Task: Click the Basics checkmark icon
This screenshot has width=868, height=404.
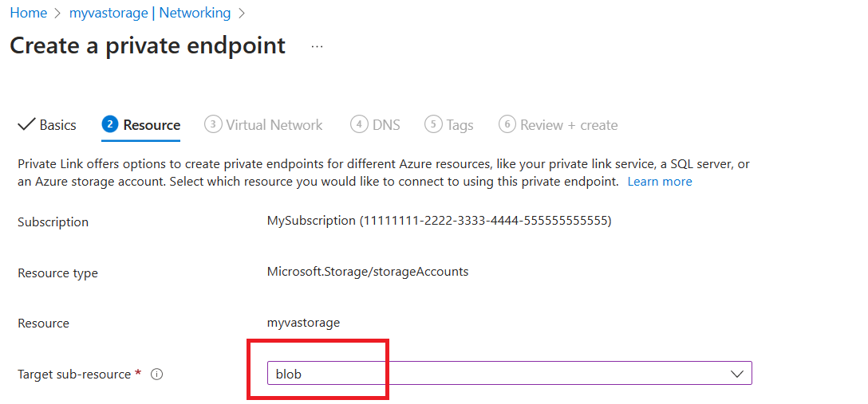Action: pos(26,124)
